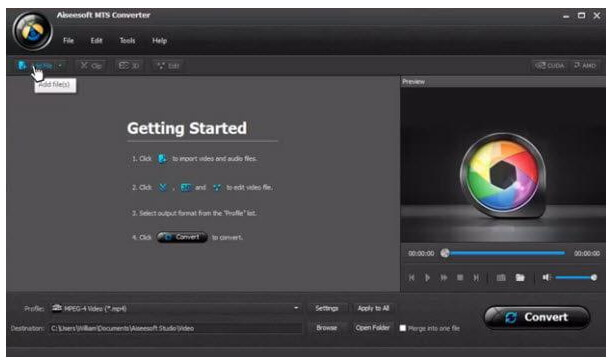
Task: Open the Tools menu
Action: coord(127,41)
